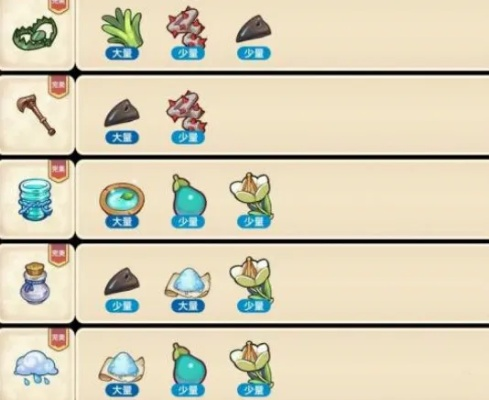
Task: Click white flower ingredient in jar row
Action: pyautogui.click(x=252, y=195)
